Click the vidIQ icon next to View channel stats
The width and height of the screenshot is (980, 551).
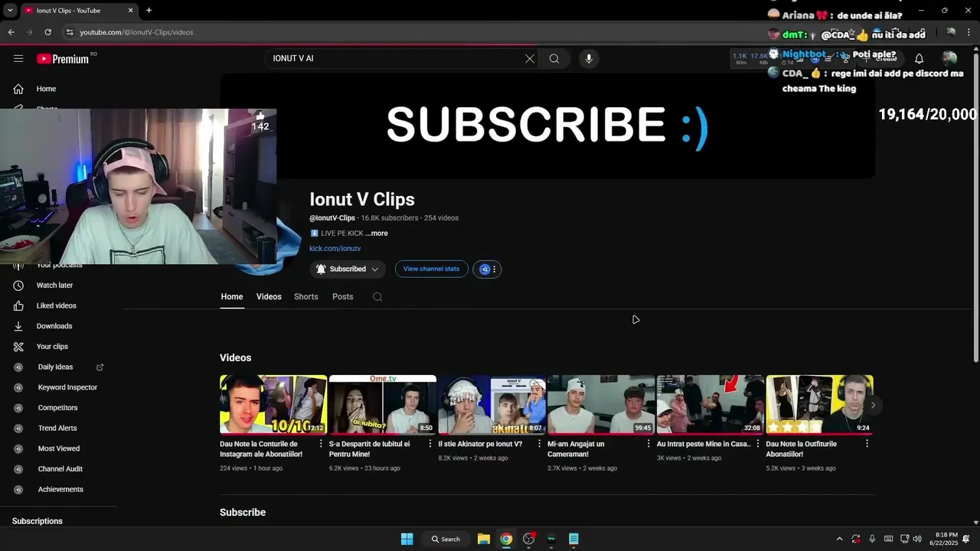(x=484, y=269)
